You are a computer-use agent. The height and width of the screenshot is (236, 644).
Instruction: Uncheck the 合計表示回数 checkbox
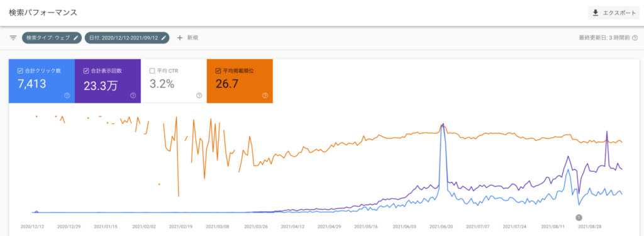[86, 70]
